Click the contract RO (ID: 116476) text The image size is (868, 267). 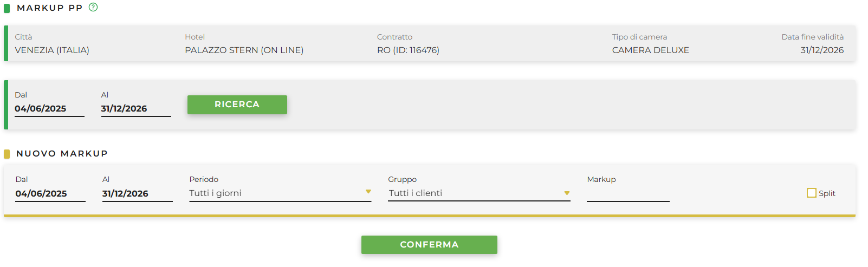[x=408, y=50]
